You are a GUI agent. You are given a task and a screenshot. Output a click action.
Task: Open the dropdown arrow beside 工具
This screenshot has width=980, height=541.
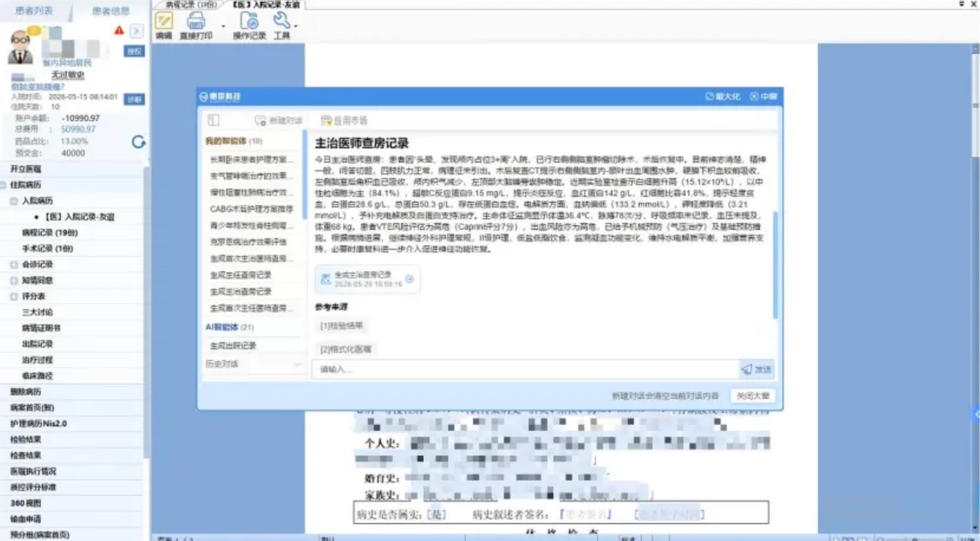pos(296,26)
